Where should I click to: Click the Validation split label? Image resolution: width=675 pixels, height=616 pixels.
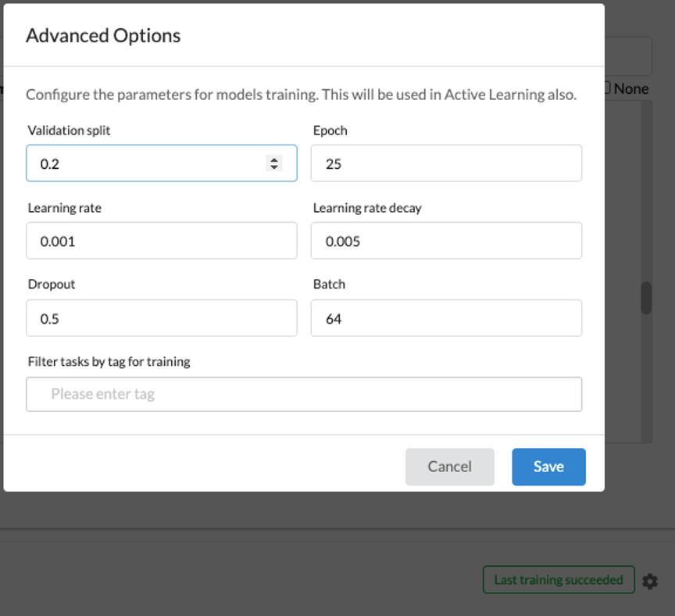70,131
